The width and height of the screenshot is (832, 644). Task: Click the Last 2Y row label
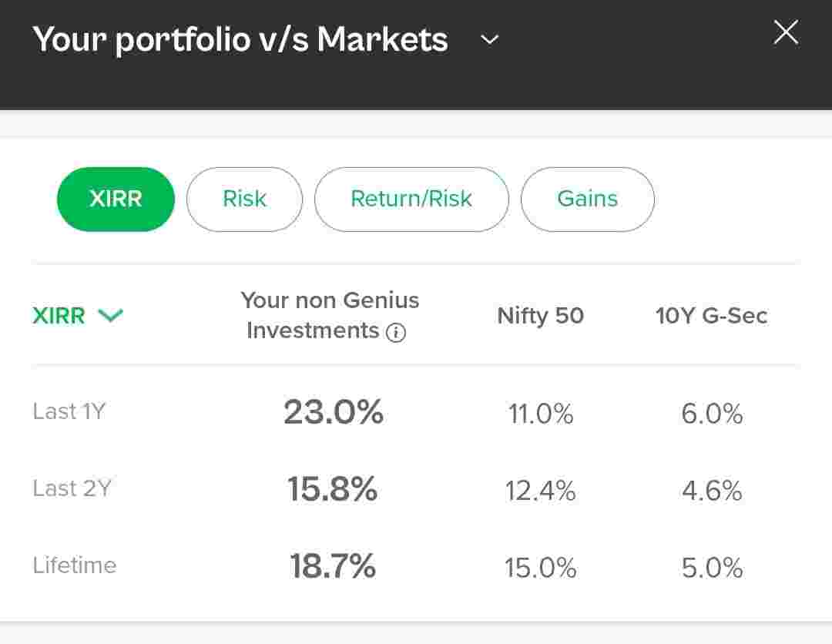[x=72, y=488]
